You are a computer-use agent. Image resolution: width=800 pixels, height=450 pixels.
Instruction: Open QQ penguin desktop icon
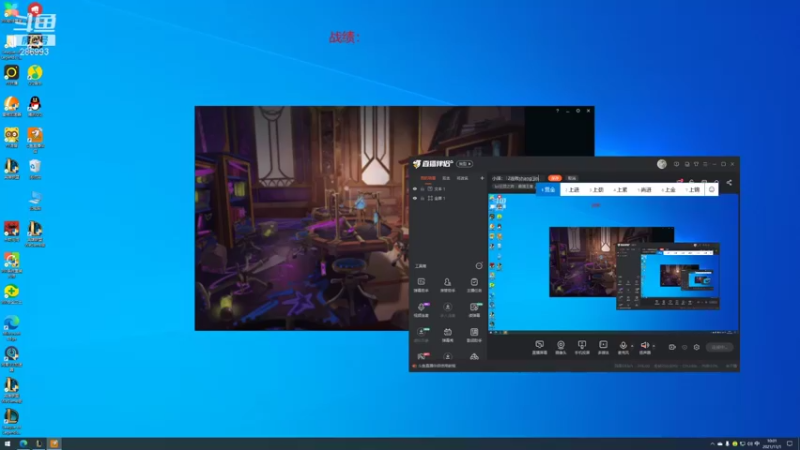pos(35,106)
